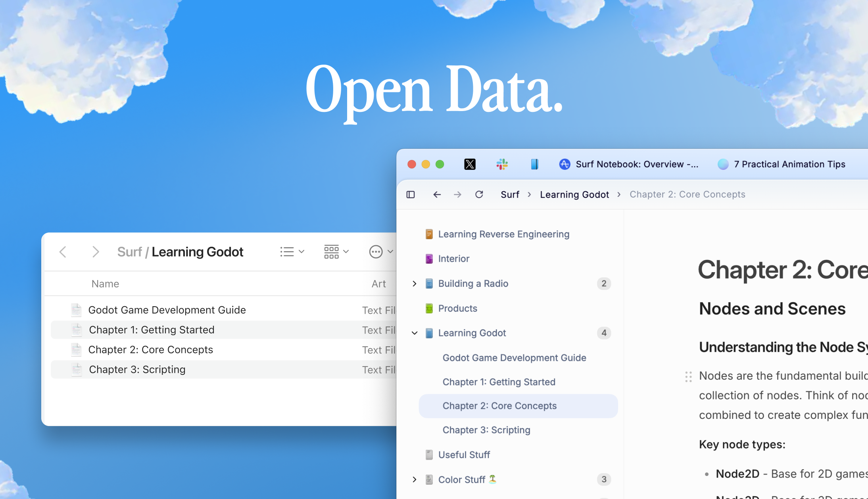Click Learning Godot in the breadcrumb

pyautogui.click(x=574, y=194)
